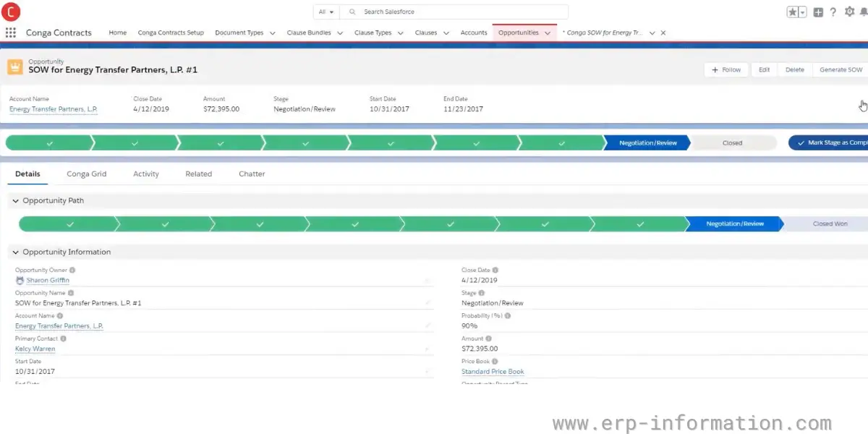Open the App Launcher grid icon

[x=10, y=33]
